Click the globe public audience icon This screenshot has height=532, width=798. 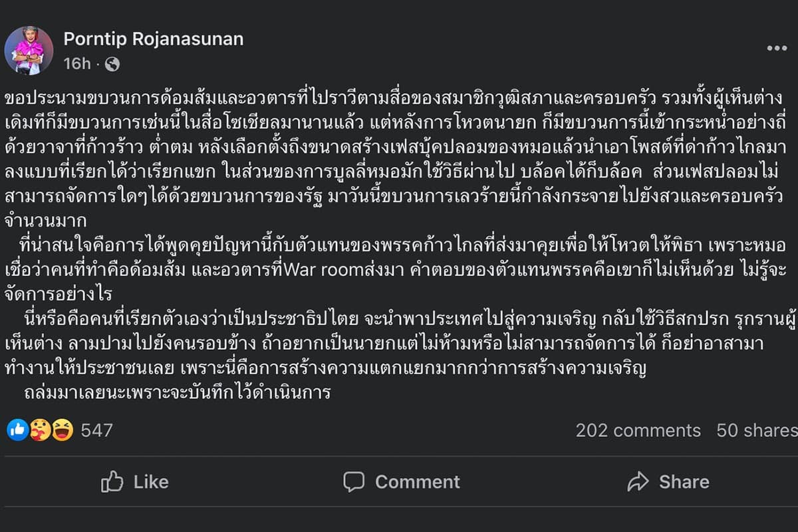[x=112, y=64]
